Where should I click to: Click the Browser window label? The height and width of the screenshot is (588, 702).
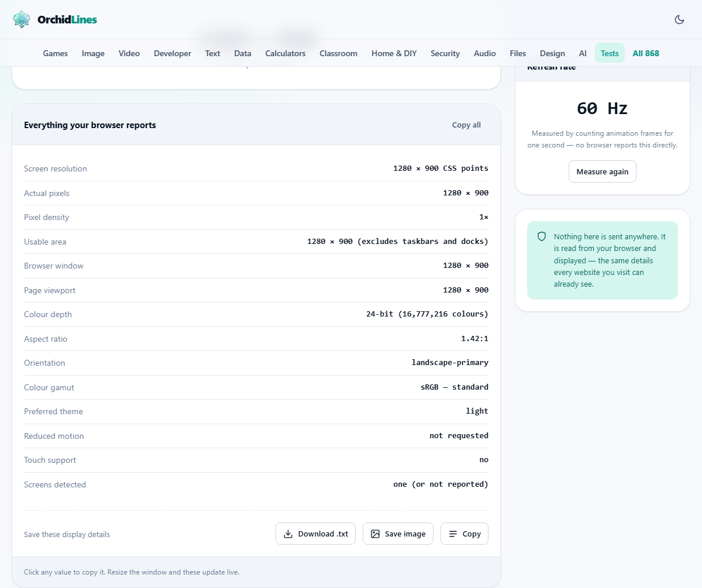pos(54,266)
